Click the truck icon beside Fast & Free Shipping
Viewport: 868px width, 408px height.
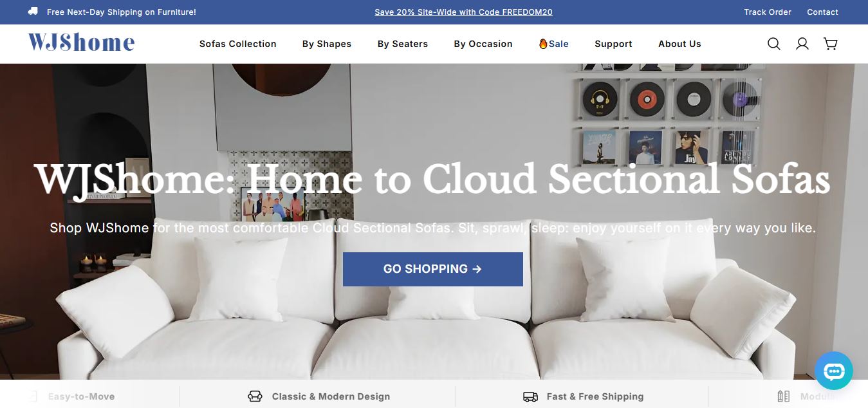coord(530,396)
